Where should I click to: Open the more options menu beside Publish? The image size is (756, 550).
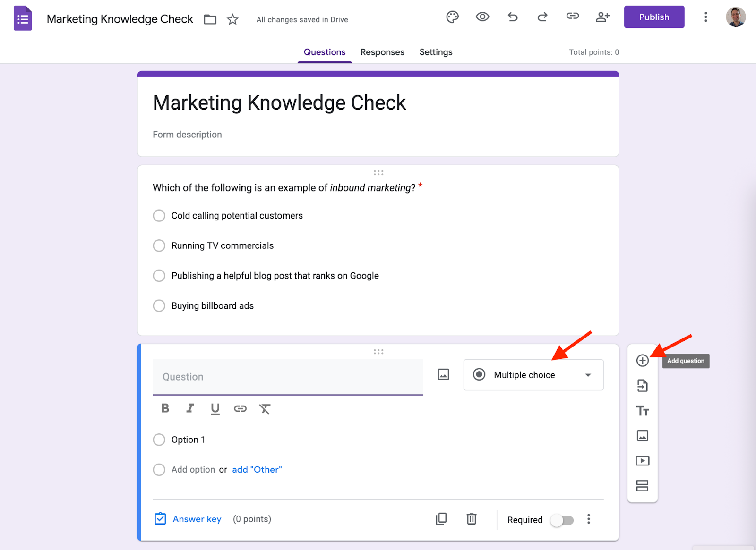pos(705,17)
